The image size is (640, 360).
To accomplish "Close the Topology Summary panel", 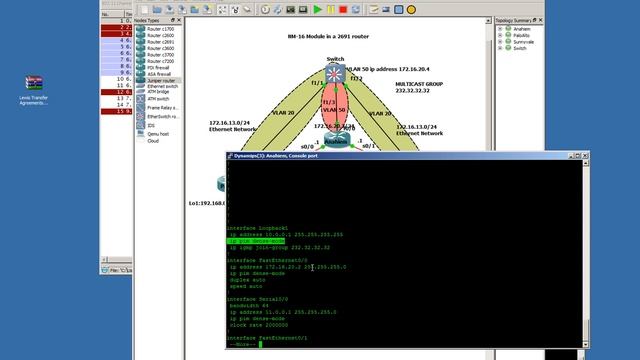I will click(540, 20).
